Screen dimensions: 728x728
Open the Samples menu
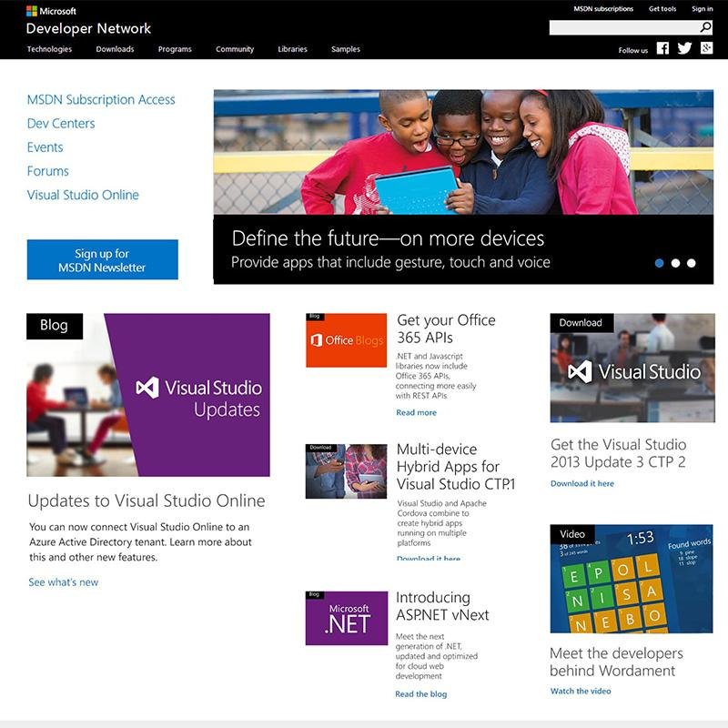[346, 49]
